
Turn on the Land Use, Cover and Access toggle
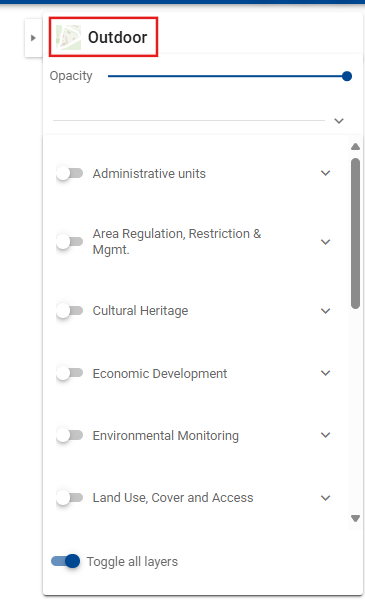point(69,498)
